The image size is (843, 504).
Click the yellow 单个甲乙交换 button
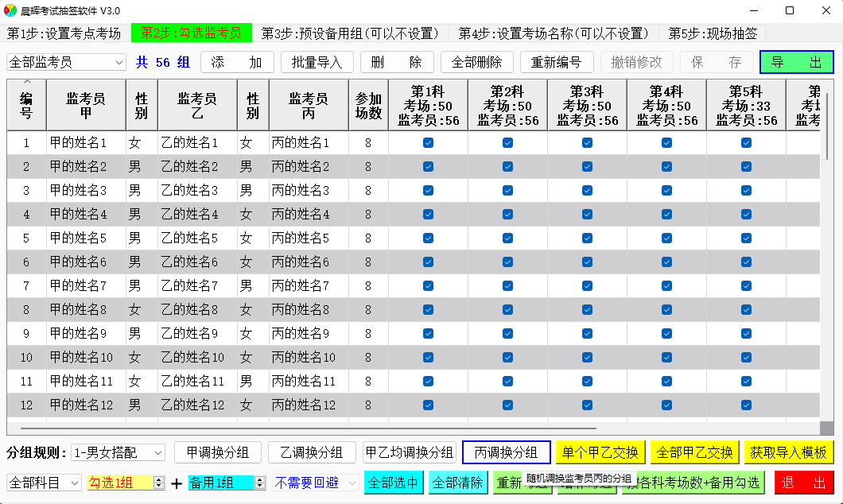[x=600, y=452]
